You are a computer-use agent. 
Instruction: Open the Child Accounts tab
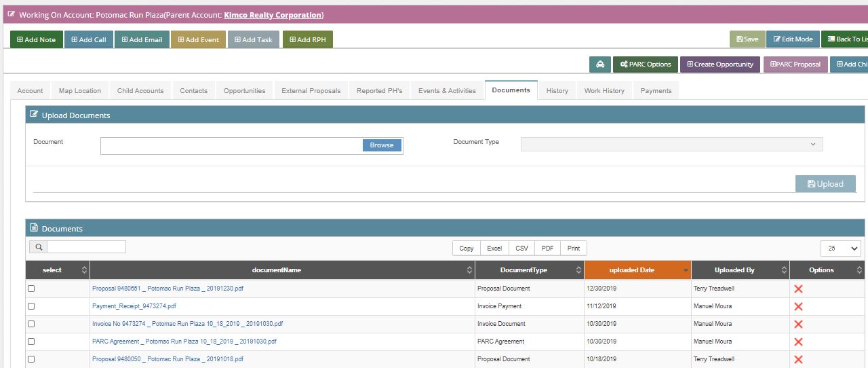(140, 90)
